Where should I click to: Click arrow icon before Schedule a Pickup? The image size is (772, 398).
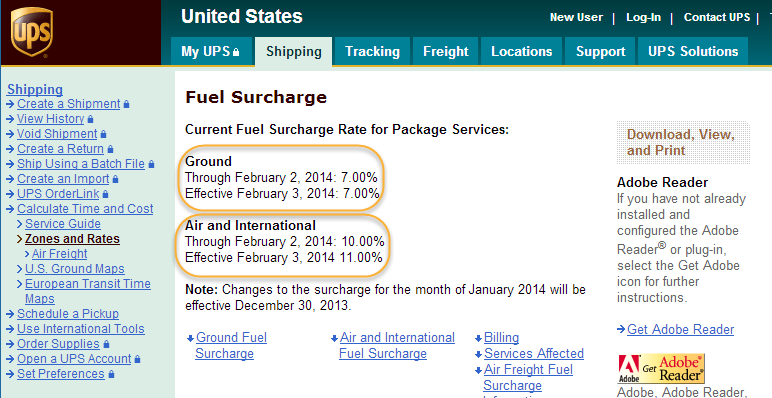click(11, 314)
